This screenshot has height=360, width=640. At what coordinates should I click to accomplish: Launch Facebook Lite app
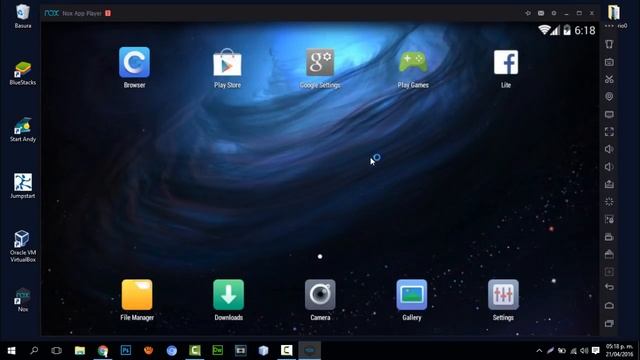(506, 62)
